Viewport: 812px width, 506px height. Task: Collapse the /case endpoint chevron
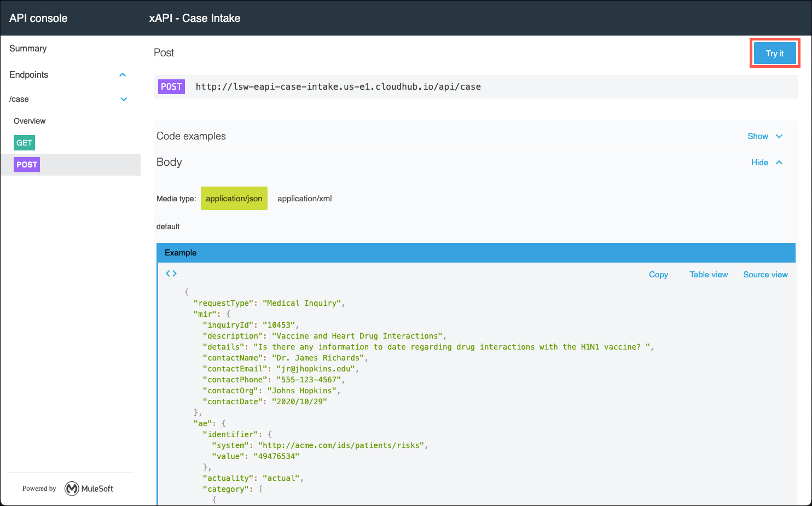124,99
